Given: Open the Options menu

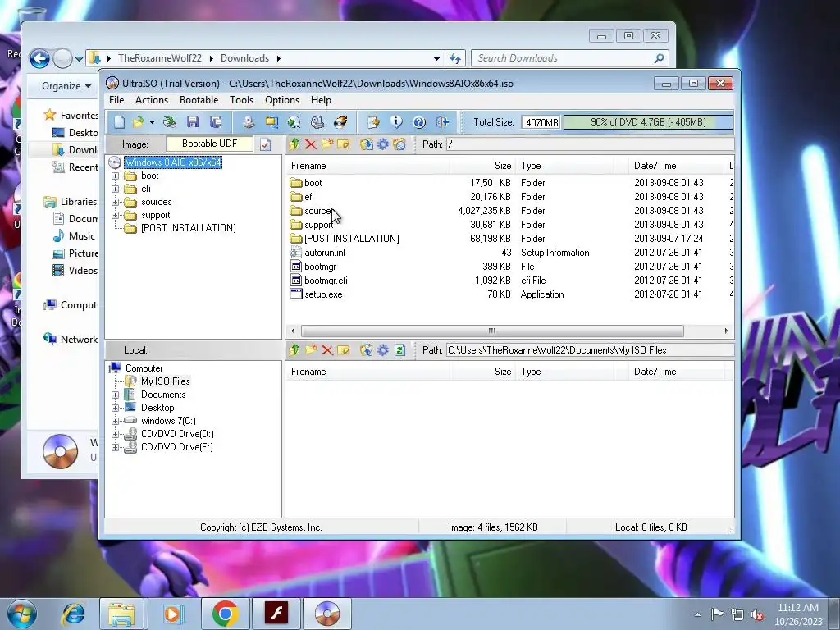Looking at the screenshot, I should pyautogui.click(x=282, y=100).
